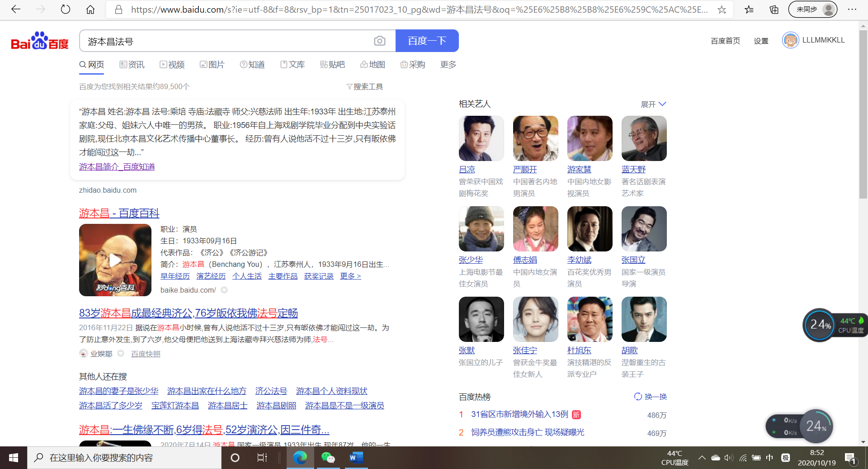Switch to the 地图 tab
868x469 pixels.
pos(373,65)
